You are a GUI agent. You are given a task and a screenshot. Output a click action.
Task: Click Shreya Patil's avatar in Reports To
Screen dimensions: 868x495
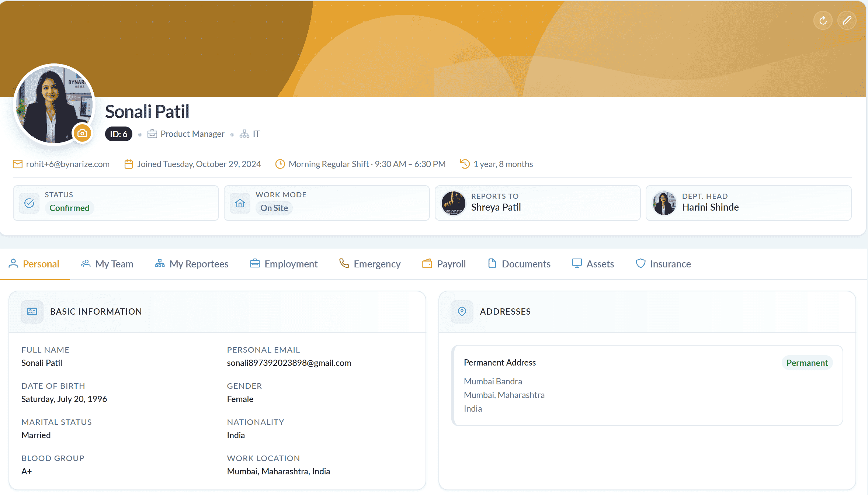[454, 203]
